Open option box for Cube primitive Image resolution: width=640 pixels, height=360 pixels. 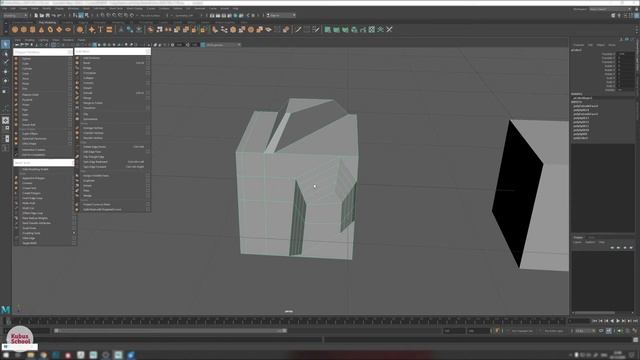coord(70,63)
